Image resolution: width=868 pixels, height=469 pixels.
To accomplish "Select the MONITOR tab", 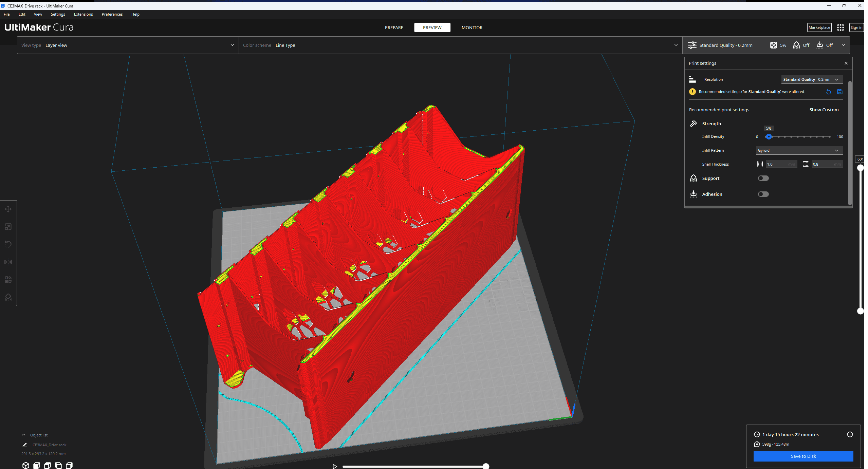I will click(x=472, y=27).
